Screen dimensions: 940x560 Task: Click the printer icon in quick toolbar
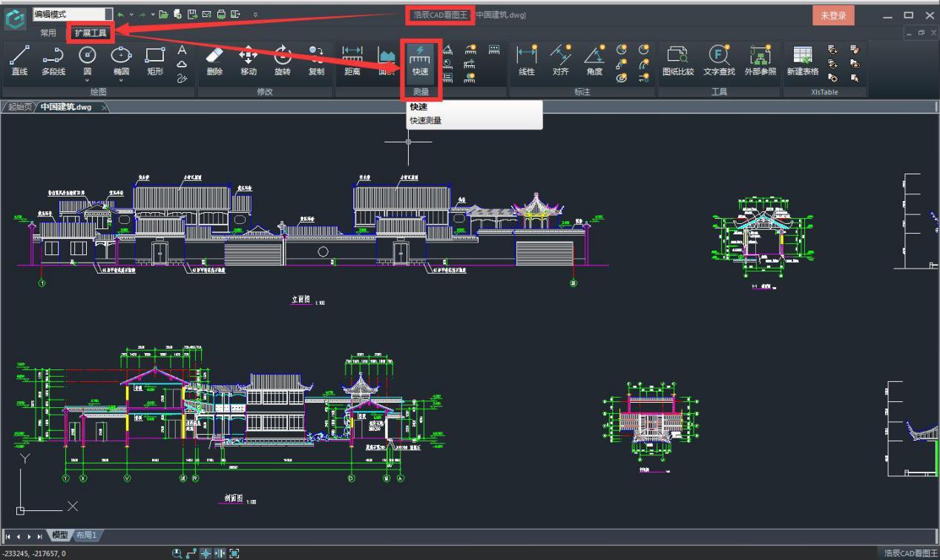coord(221,14)
